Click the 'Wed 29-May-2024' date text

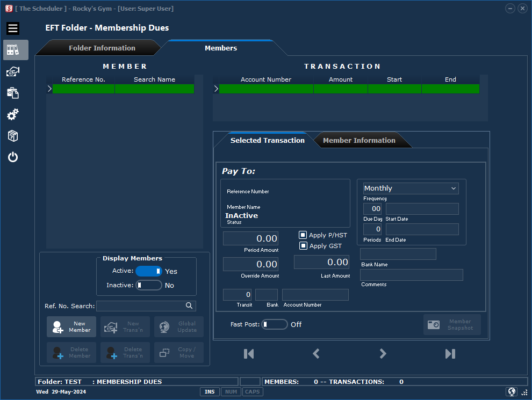tap(61, 391)
